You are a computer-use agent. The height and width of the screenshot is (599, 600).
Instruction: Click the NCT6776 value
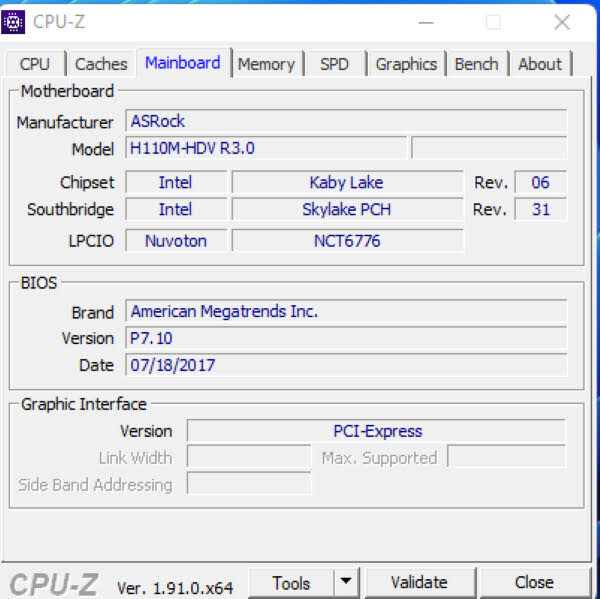(x=347, y=241)
